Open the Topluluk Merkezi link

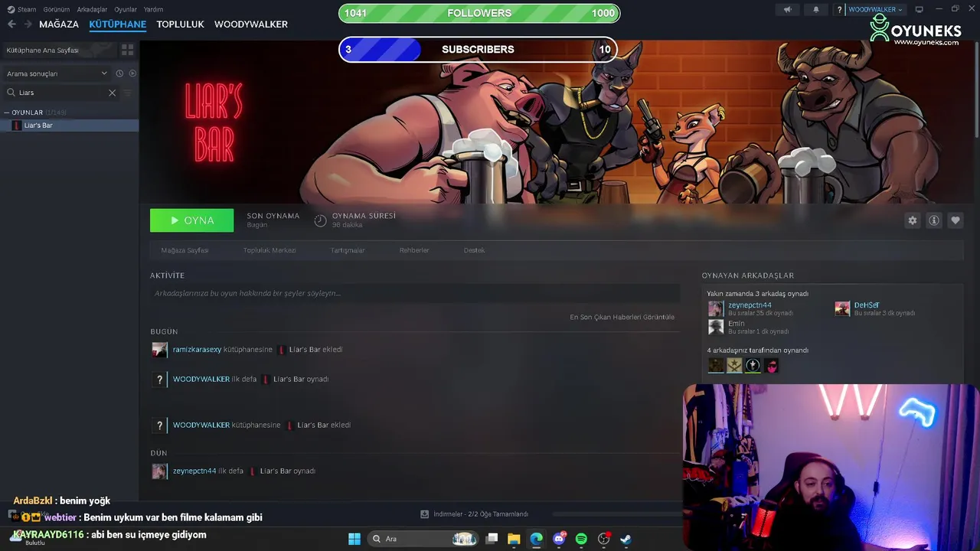pos(269,250)
